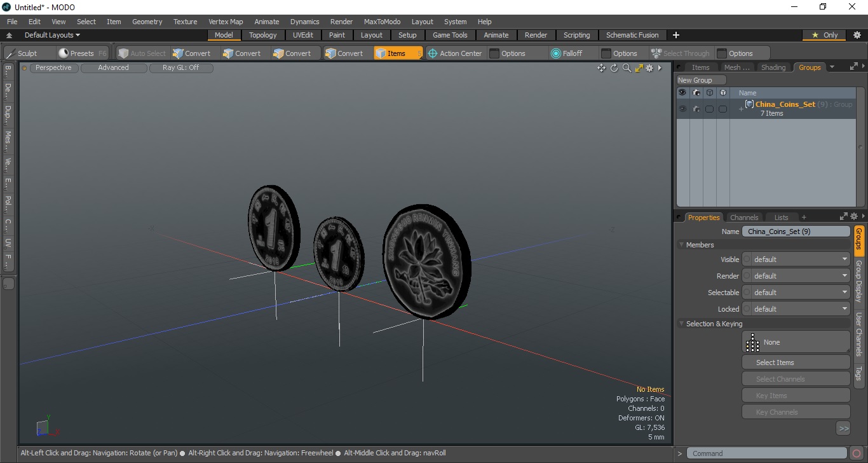868x463 pixels.
Task: Maximize the Groups panel with the expand icon
Action: click(x=853, y=66)
